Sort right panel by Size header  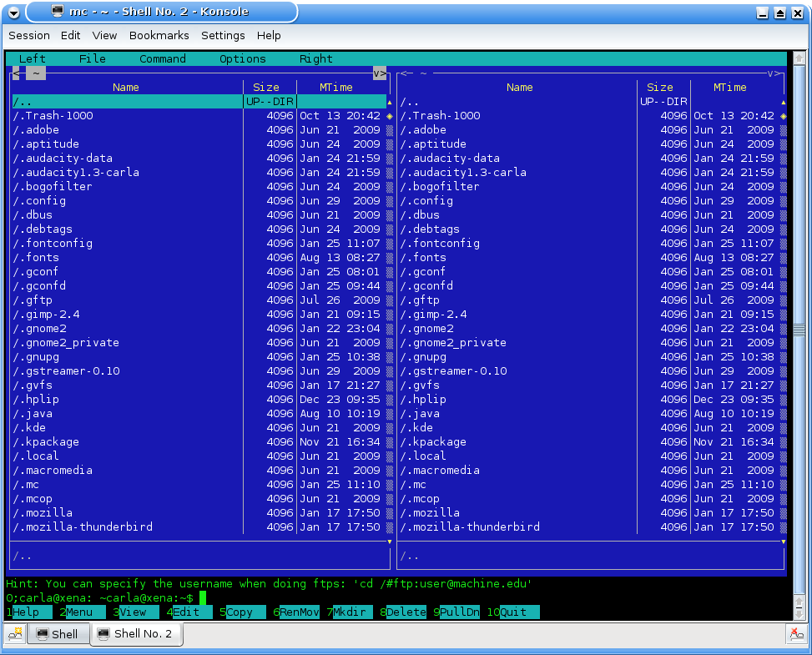click(x=660, y=87)
